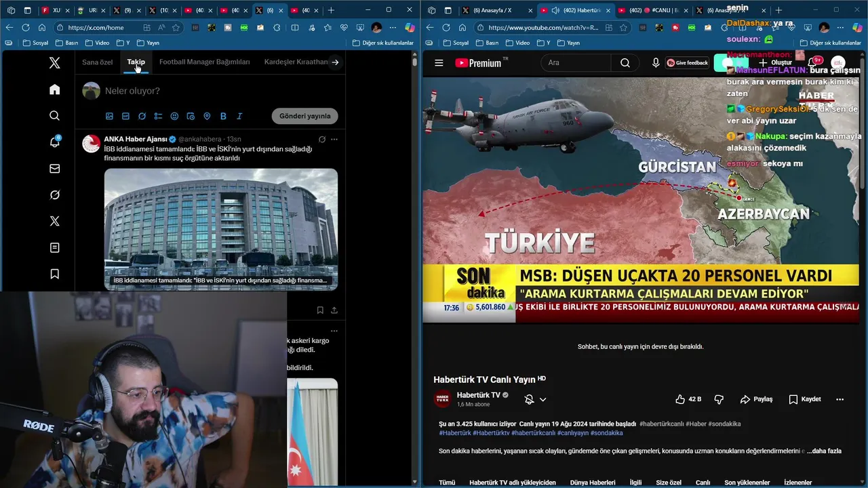Open Habertürk TV channel name
868x488 pixels.
[479, 395]
